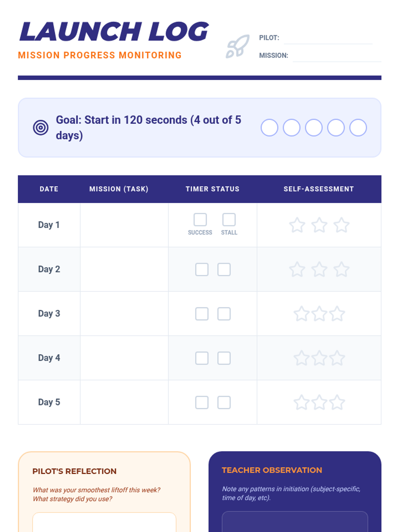Tick the first checkbox in Day 3 row
399x532 pixels.
tap(202, 314)
